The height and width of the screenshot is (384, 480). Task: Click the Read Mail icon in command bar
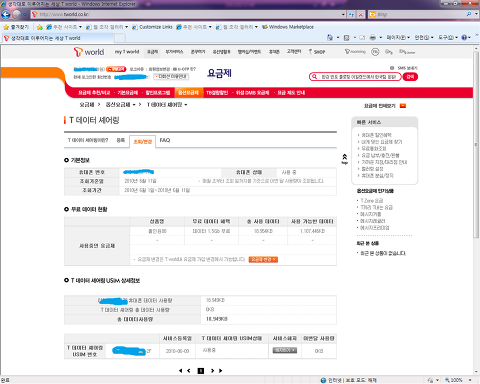(x=362, y=38)
